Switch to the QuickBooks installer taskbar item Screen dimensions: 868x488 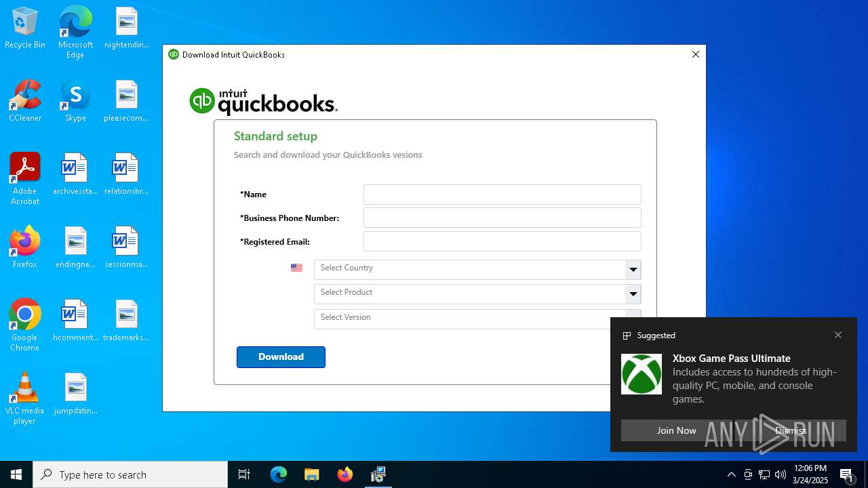coord(378,474)
